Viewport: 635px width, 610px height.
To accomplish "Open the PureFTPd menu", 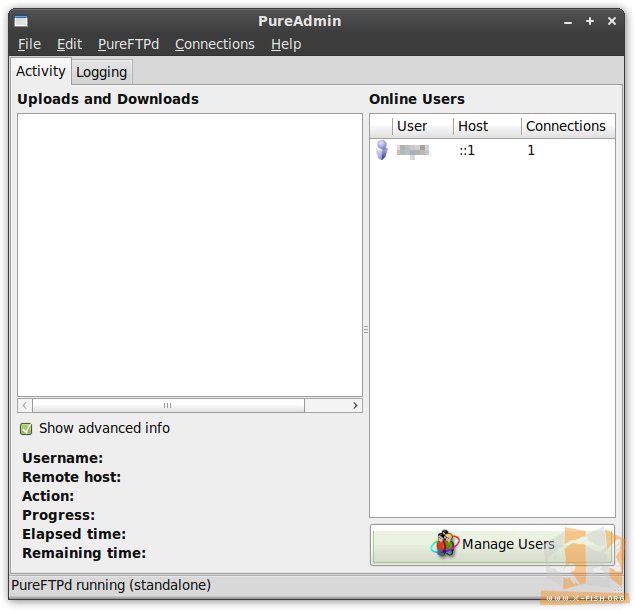I will [128, 44].
